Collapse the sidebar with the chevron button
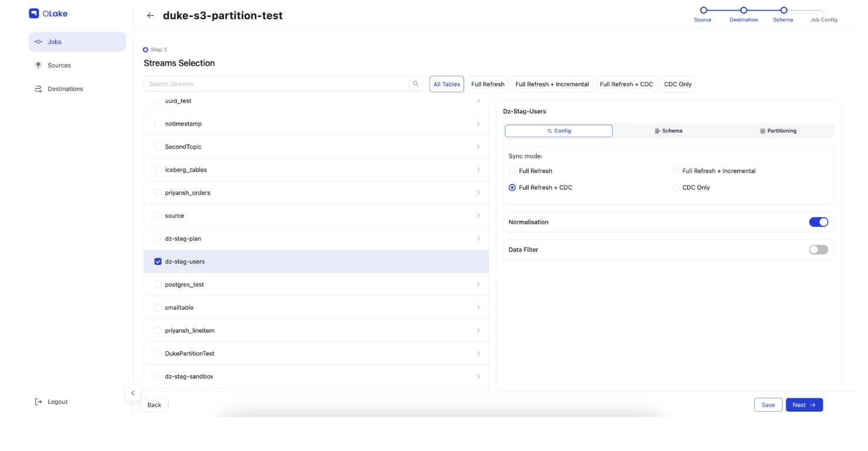The width and height of the screenshot is (868, 451). tap(133, 393)
